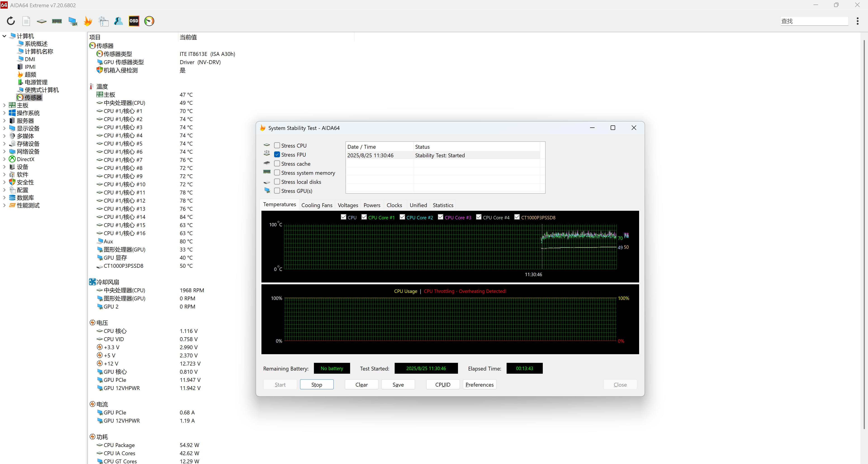Expand the 显示设备 tree node
The width and height of the screenshot is (868, 464).
(x=4, y=129)
